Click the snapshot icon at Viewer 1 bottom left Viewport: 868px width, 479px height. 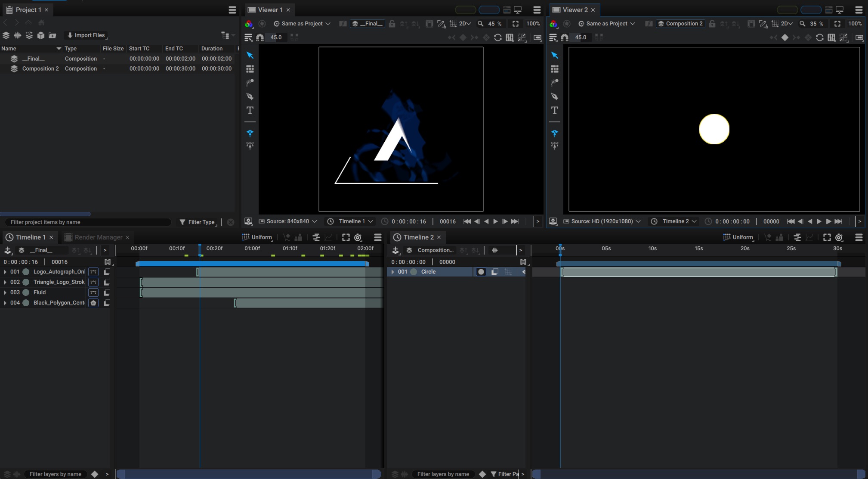[248, 221]
